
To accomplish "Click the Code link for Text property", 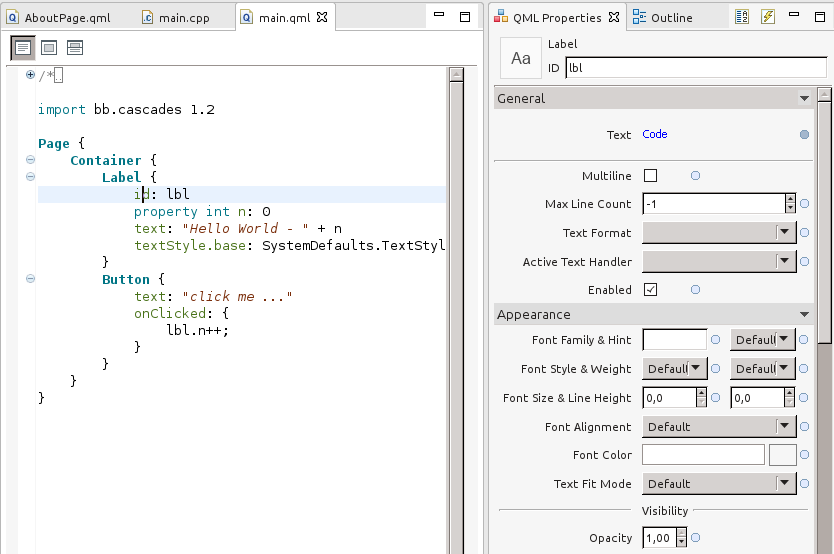I will (655, 135).
